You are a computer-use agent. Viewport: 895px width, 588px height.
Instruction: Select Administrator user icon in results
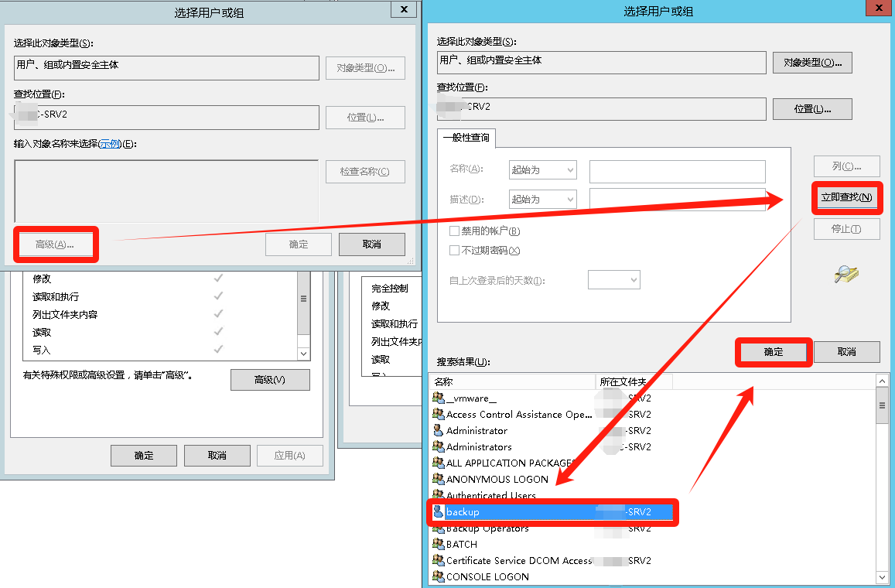coord(439,431)
